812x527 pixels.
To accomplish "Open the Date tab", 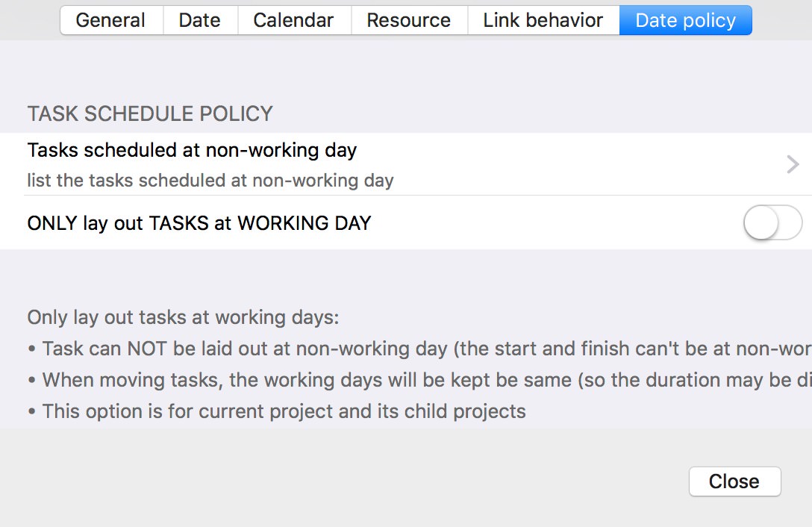I will (199, 20).
